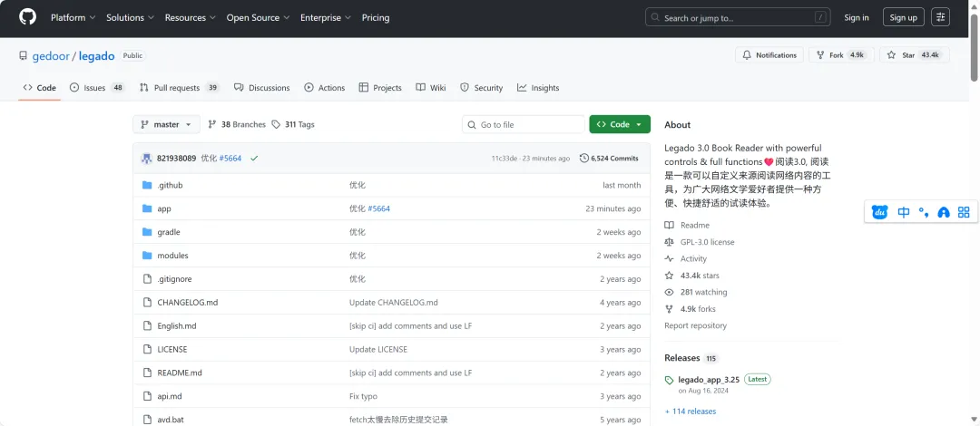Open issue #5664 in latest commit
This screenshot has height=426, width=980.
click(230, 158)
